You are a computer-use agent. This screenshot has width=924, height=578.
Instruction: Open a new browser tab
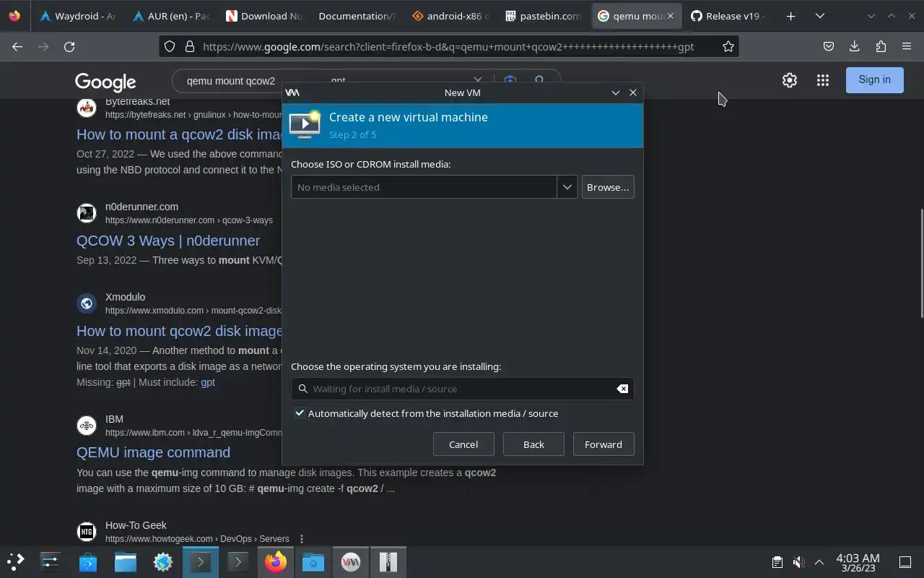tap(791, 16)
